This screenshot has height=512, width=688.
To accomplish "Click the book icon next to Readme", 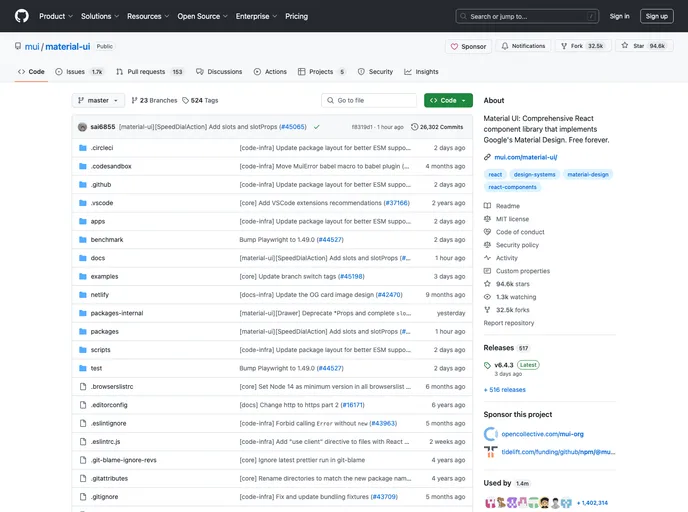I will tap(487, 206).
